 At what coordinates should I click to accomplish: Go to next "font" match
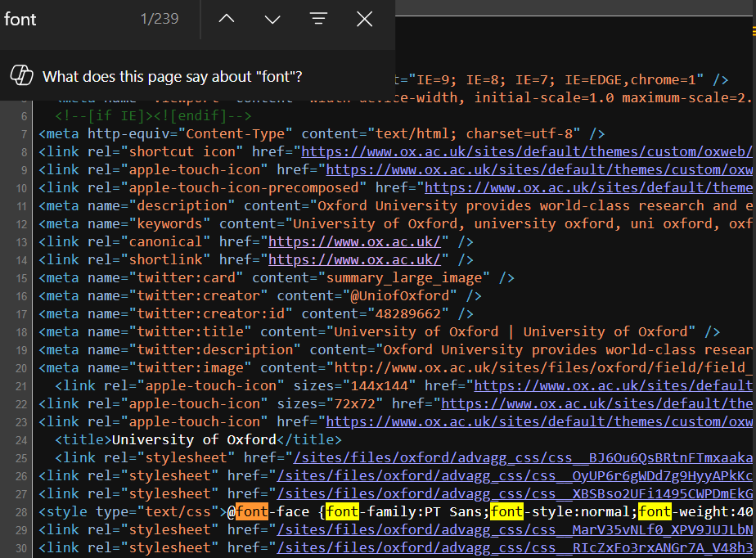(x=272, y=19)
